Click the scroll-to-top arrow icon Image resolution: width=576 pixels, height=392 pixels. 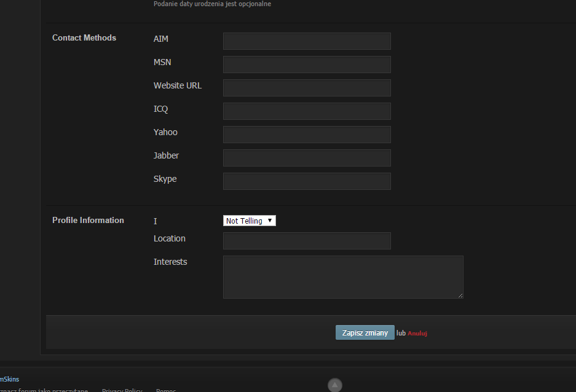pos(334,385)
